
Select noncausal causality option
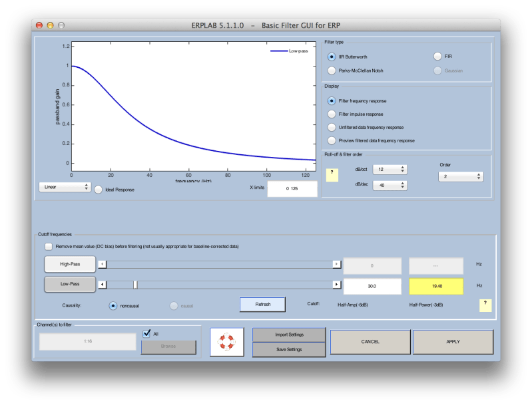pyautogui.click(x=113, y=306)
